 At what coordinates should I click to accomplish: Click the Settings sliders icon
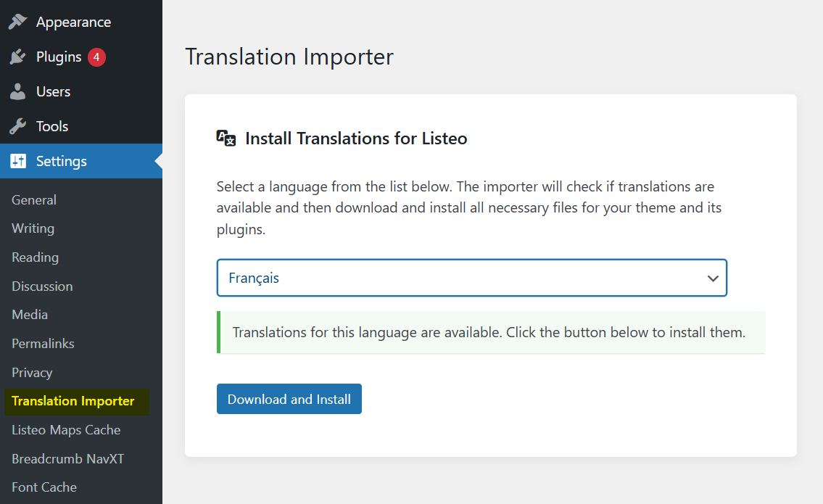click(x=17, y=161)
